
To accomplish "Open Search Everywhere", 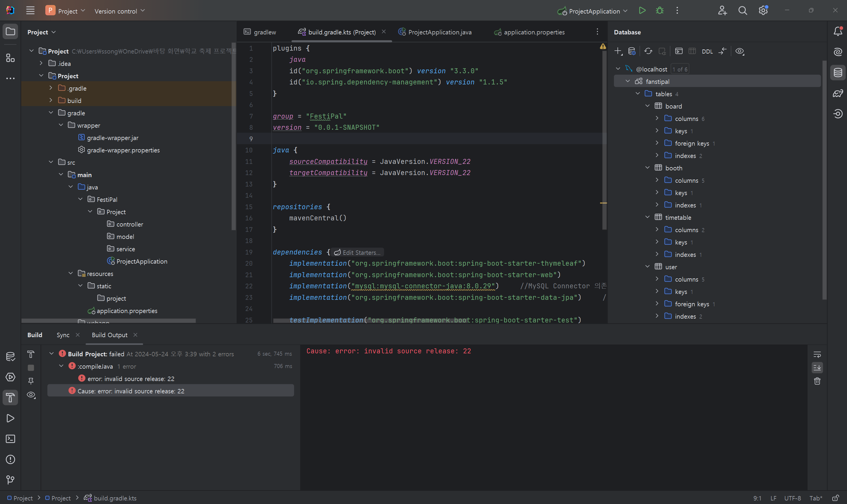I will [x=743, y=11].
